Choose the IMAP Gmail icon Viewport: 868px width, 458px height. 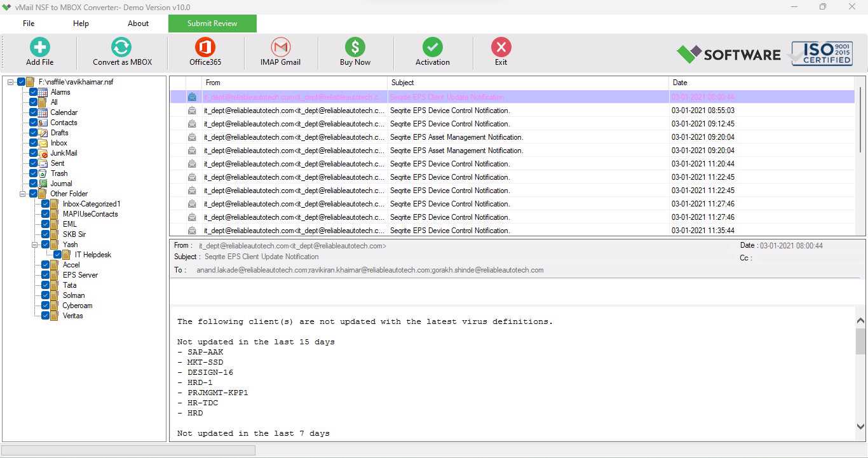(x=280, y=47)
